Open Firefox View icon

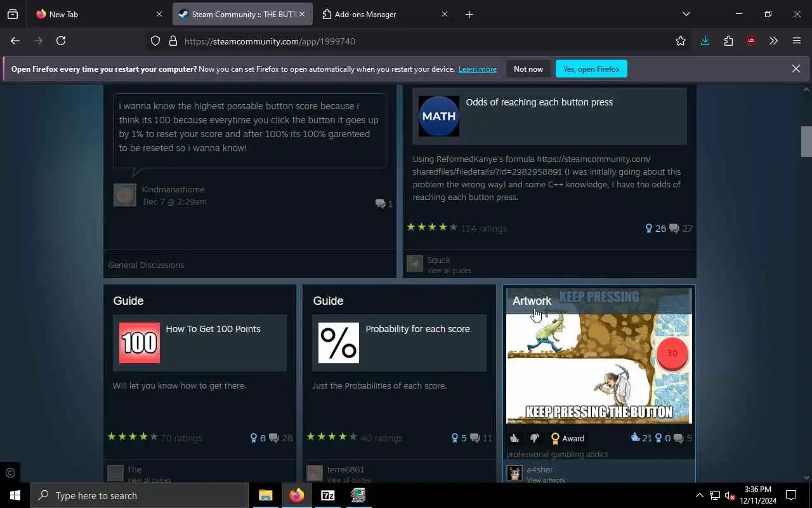(13, 14)
